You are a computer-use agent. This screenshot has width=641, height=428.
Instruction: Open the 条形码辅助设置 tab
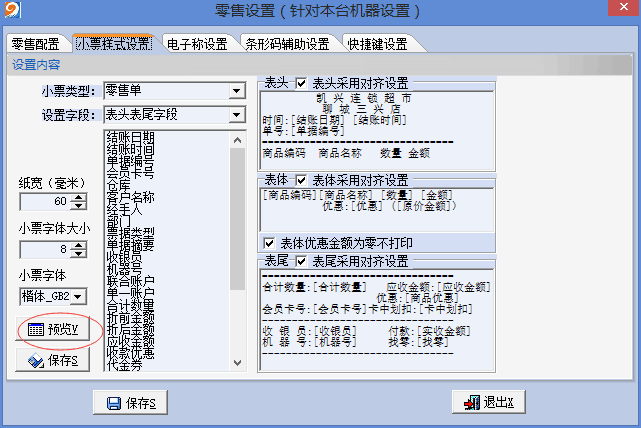pyautogui.click(x=288, y=44)
